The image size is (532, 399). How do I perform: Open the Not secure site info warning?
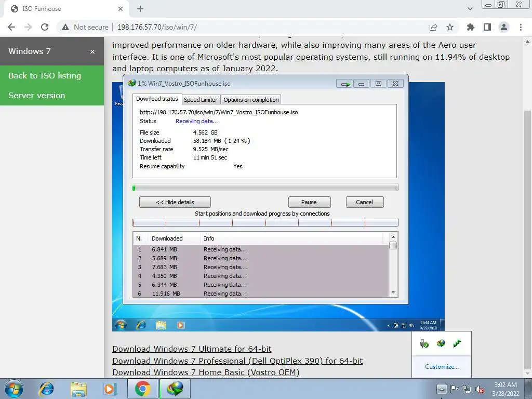[85, 27]
